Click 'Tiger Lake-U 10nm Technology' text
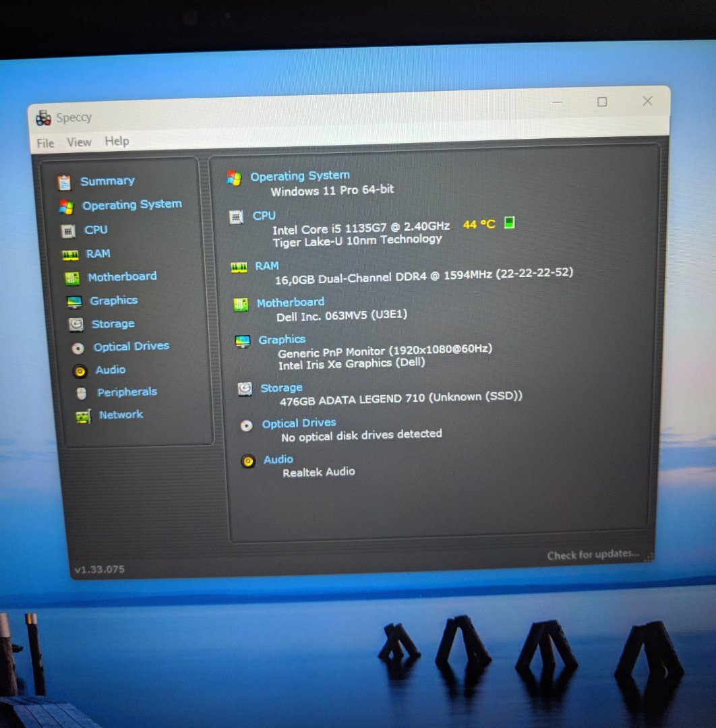Image resolution: width=716 pixels, height=728 pixels. [x=357, y=241]
